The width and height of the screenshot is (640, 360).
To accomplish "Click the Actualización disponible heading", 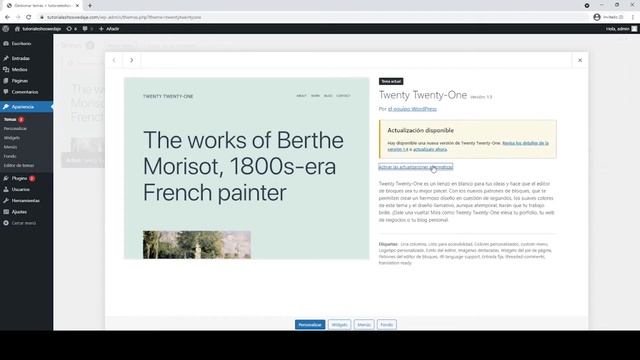I will 420,130.
